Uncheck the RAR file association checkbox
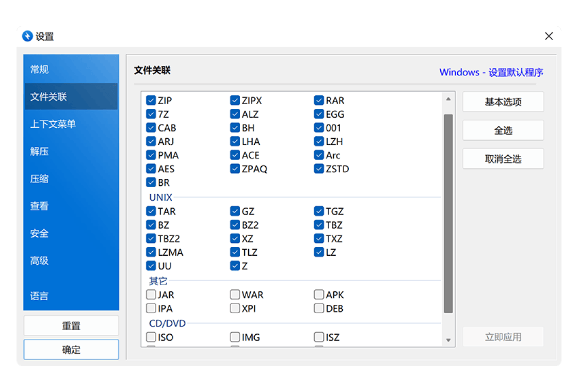The image size is (578, 392). click(x=319, y=101)
